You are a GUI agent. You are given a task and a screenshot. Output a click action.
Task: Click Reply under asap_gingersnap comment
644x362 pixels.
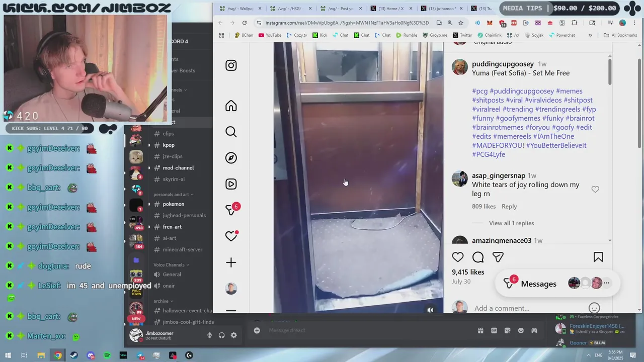coord(509,206)
